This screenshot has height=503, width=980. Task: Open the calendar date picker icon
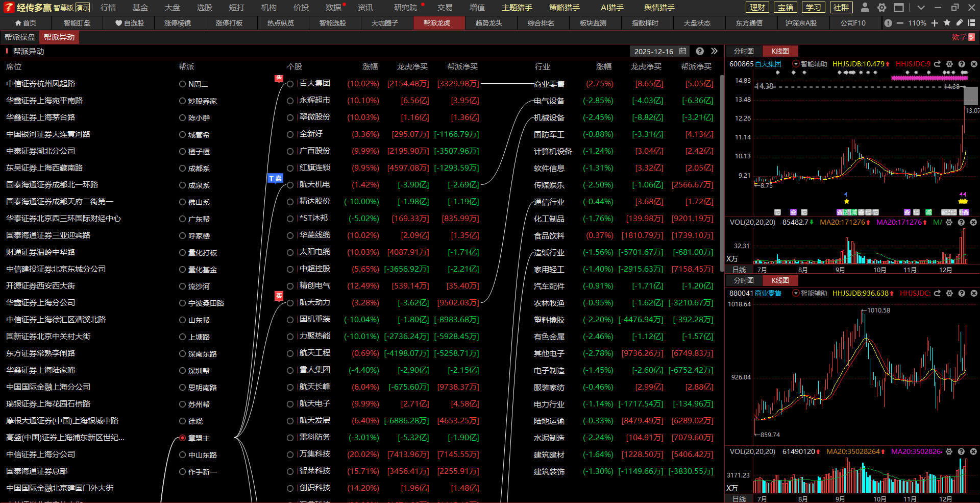coord(683,51)
